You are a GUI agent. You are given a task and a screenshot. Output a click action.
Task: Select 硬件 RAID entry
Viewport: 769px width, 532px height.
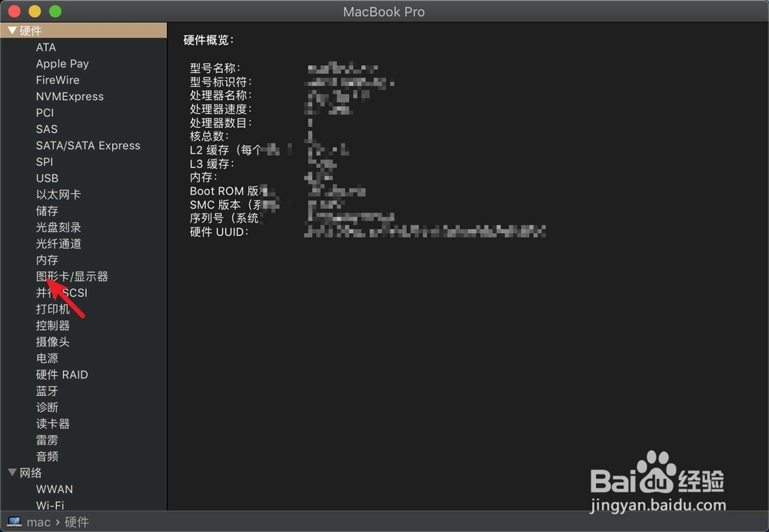62,374
